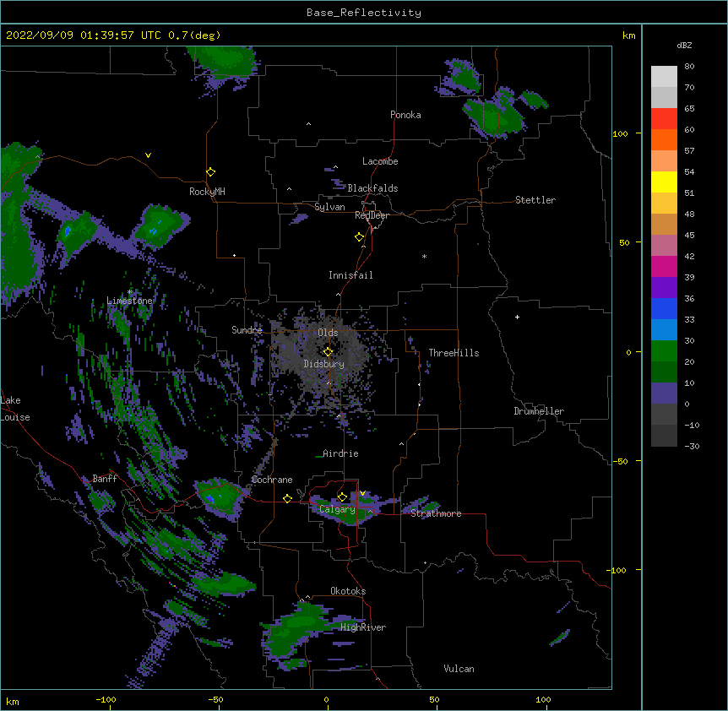This screenshot has width=728, height=711.
Task: Click the Didsbury label
Action: click(323, 364)
